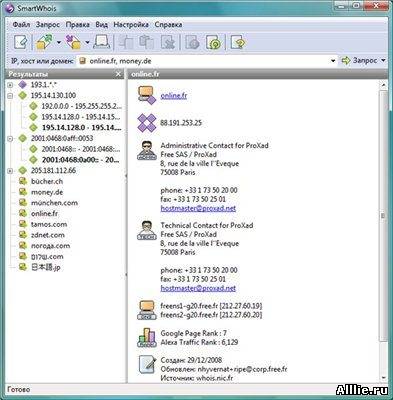Click the help question mark toolbar icon
Image resolution: width=393 pixels, height=400 pixels.
[238, 42]
